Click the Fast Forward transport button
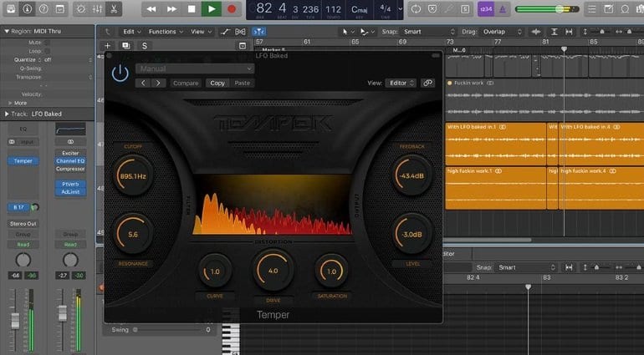The width and height of the screenshot is (644, 355). tap(171, 9)
